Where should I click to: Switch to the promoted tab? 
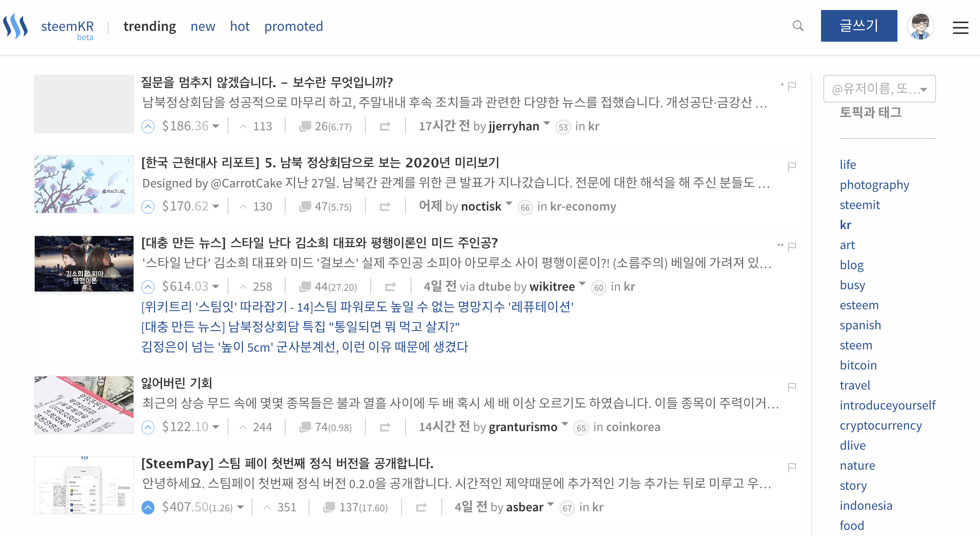pos(294,26)
